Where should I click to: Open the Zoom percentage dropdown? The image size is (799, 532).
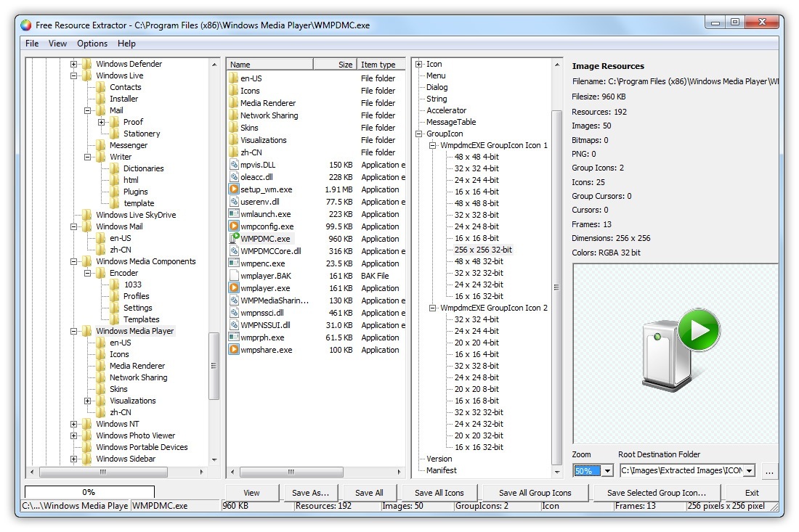[607, 470]
